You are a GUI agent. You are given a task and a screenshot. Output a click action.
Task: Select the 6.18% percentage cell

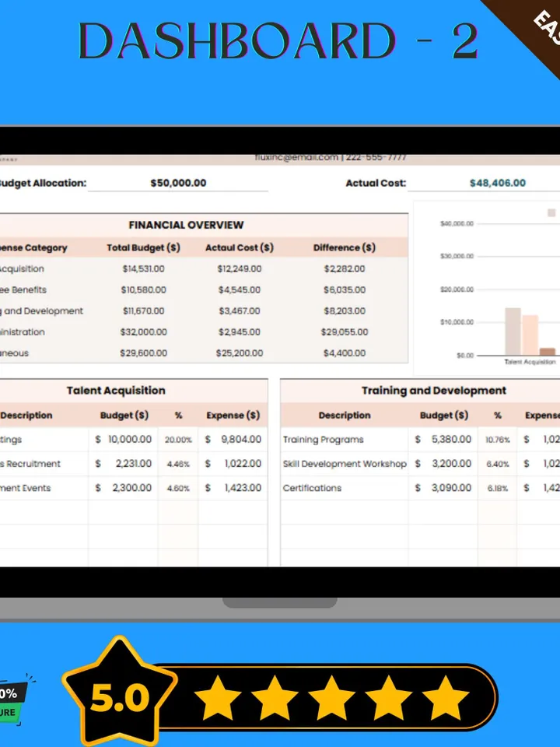[x=498, y=488]
